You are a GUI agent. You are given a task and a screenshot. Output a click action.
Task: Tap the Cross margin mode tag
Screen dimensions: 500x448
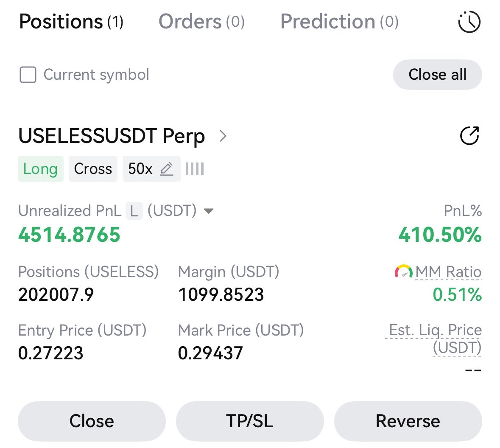pyautogui.click(x=93, y=169)
